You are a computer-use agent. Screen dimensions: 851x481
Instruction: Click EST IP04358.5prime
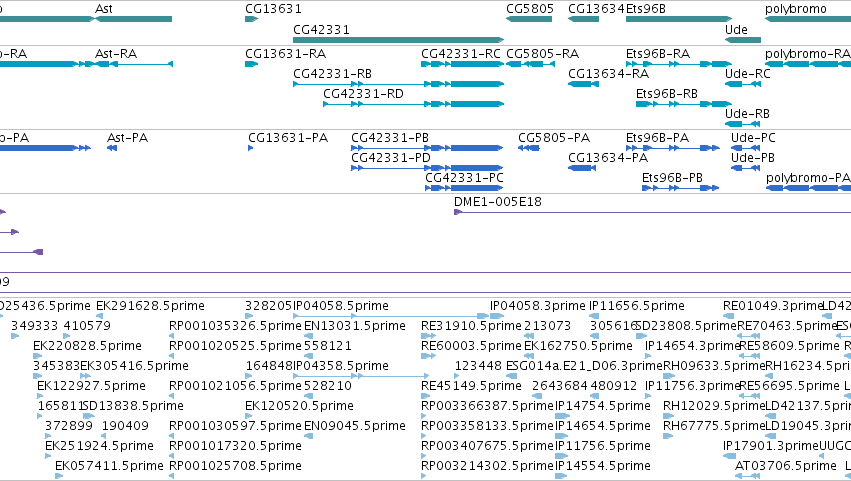[x=341, y=366]
